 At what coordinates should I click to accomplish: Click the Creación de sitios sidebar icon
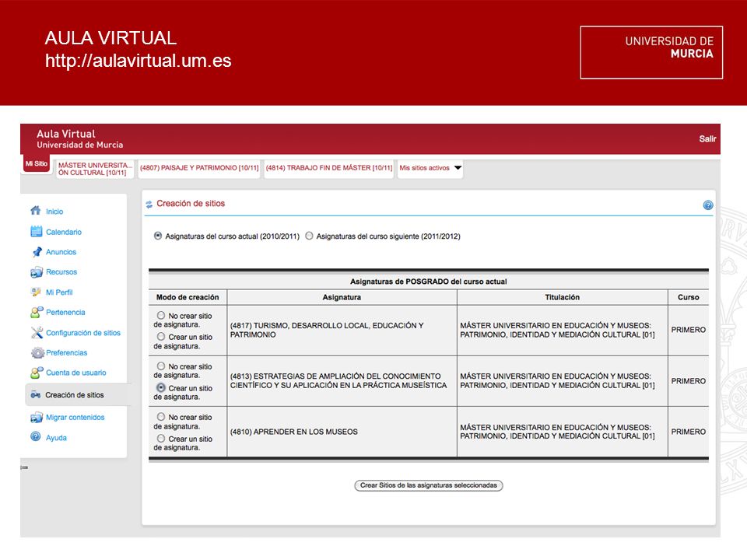click(36, 395)
